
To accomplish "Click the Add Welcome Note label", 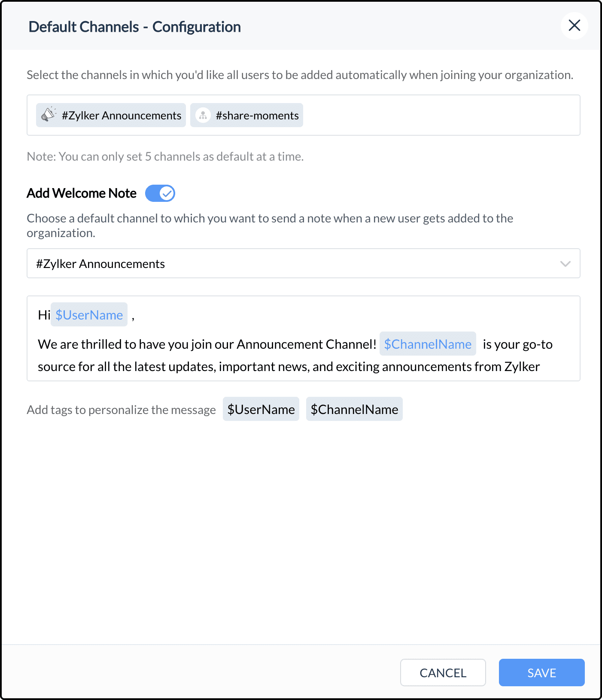I will click(x=82, y=193).
